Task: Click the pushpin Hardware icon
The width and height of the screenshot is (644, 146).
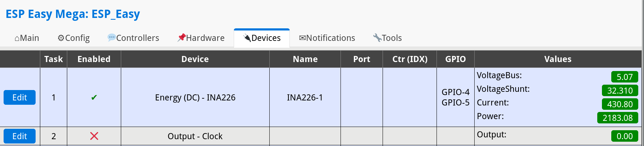Action: point(182,37)
